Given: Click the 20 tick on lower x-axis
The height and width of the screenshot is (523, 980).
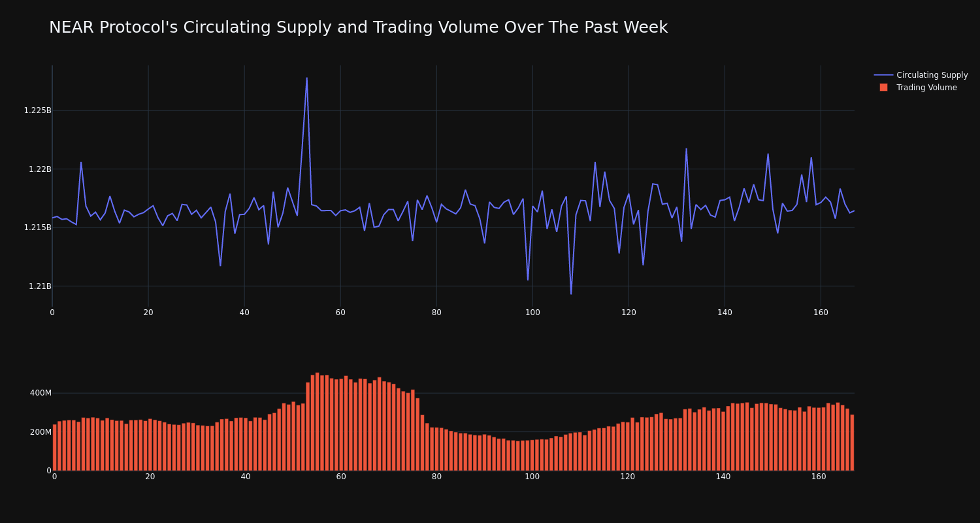Looking at the screenshot, I should (x=150, y=477).
